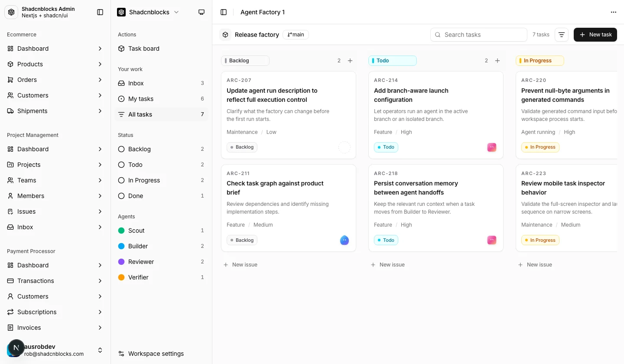Select All tasks view
Screen dimensions: 624x364
point(161,114)
